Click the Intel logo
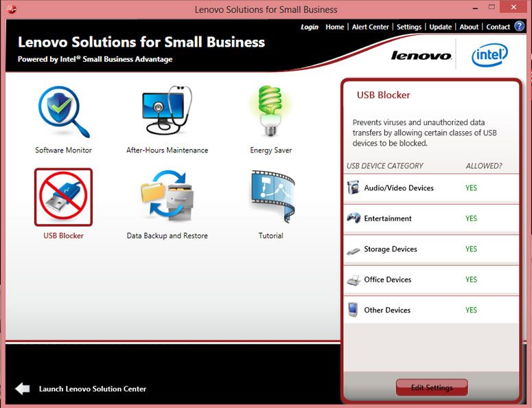This screenshot has width=532, height=408. click(x=489, y=55)
